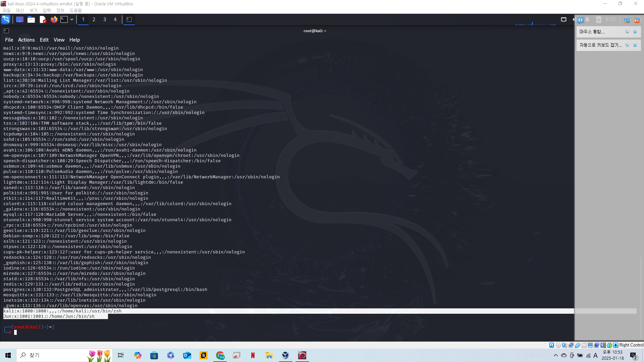Image resolution: width=644 pixels, height=362 pixels.
Task: Click VirtualBox audio status icon
Action: 565,345
